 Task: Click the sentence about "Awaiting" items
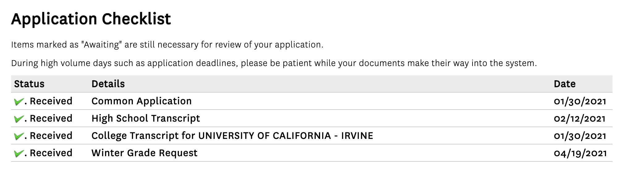[167, 45]
